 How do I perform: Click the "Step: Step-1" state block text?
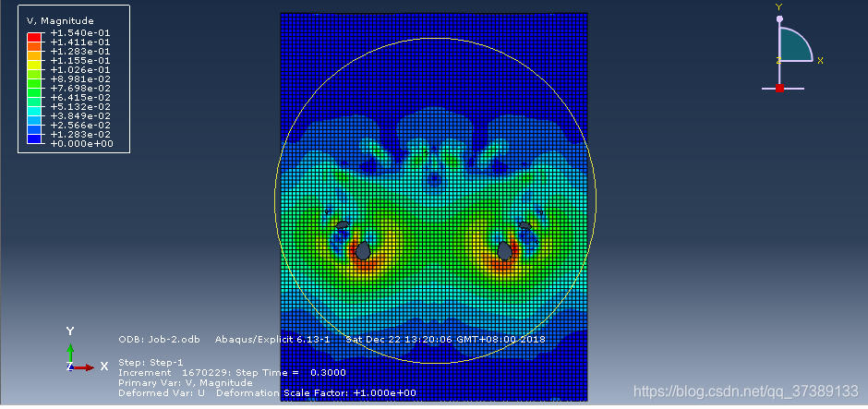point(151,362)
